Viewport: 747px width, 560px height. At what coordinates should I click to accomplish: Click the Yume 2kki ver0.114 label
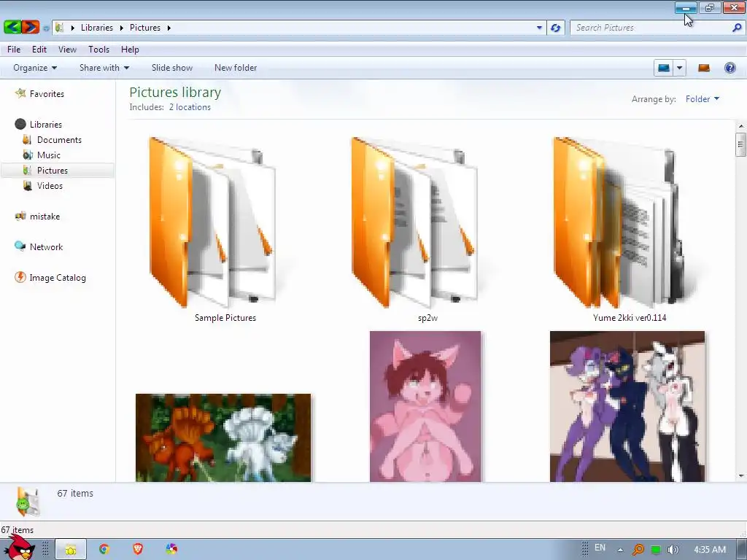tap(630, 318)
